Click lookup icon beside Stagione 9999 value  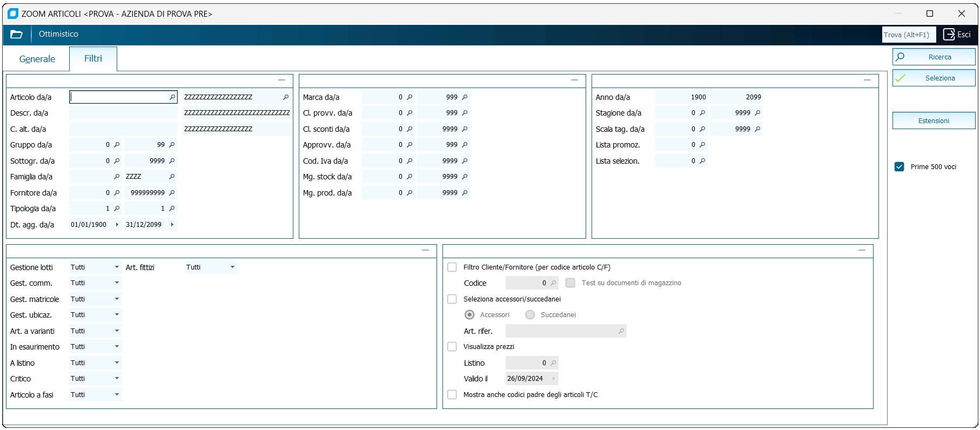point(757,113)
